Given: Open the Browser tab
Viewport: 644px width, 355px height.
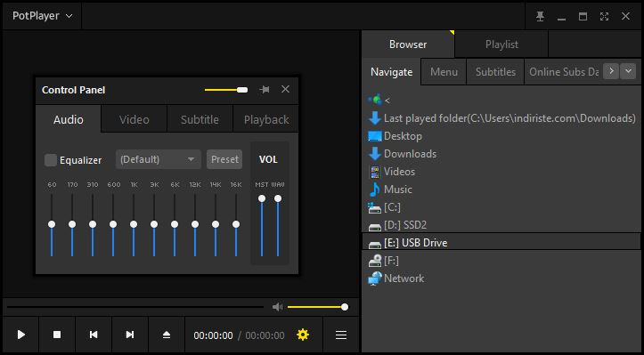Looking at the screenshot, I should tap(408, 44).
